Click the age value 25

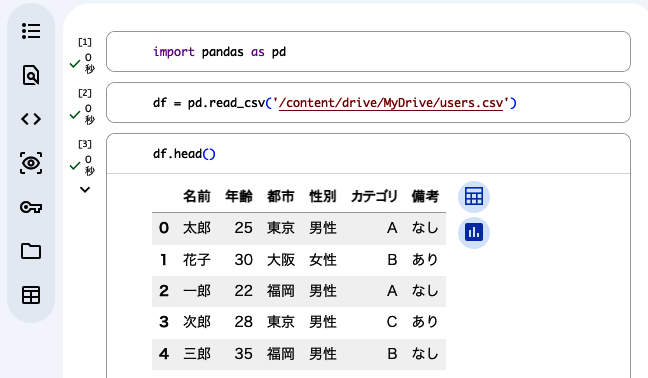(243, 228)
